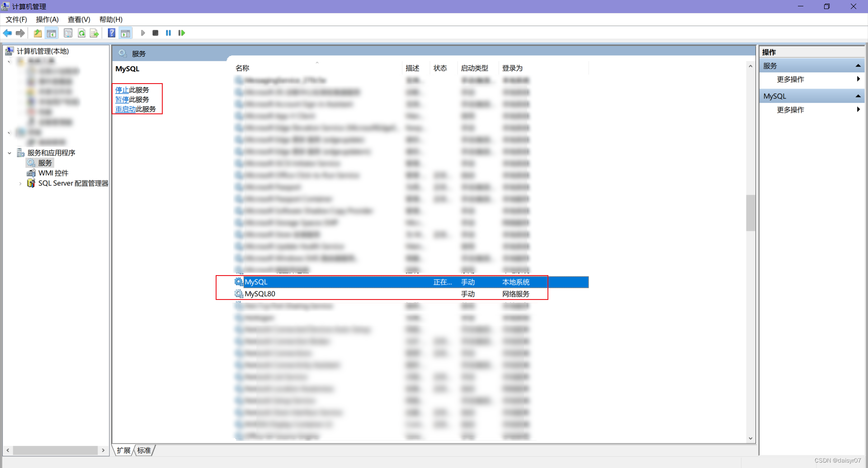Collapse the MySQL section in 操作 pane
Viewport: 868px width, 468px height.
858,96
